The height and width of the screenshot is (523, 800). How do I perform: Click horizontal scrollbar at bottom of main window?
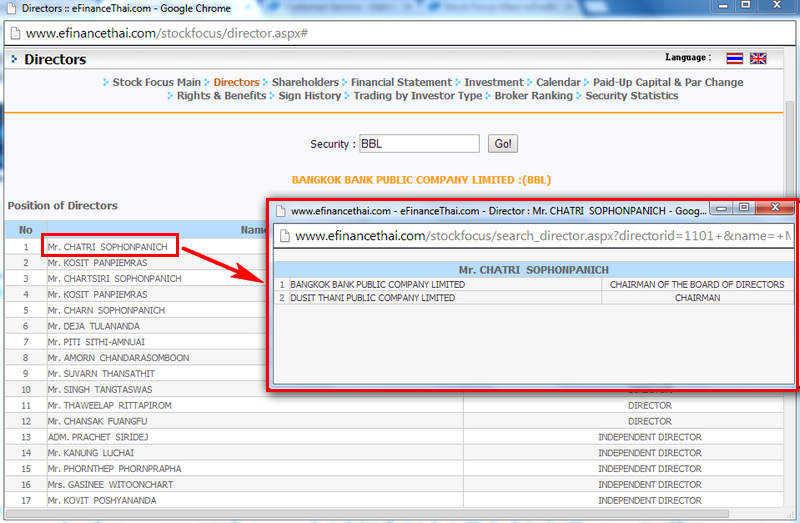(x=367, y=513)
